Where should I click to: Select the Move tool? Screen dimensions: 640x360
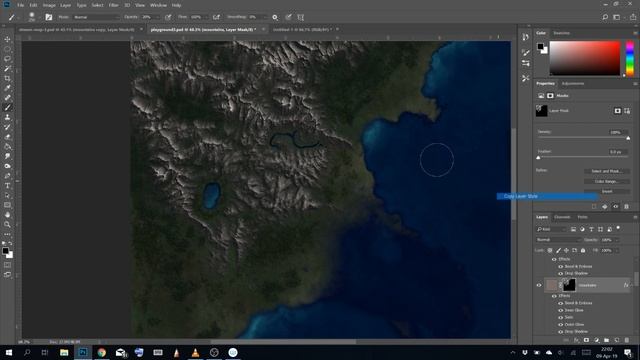[x=7, y=39]
